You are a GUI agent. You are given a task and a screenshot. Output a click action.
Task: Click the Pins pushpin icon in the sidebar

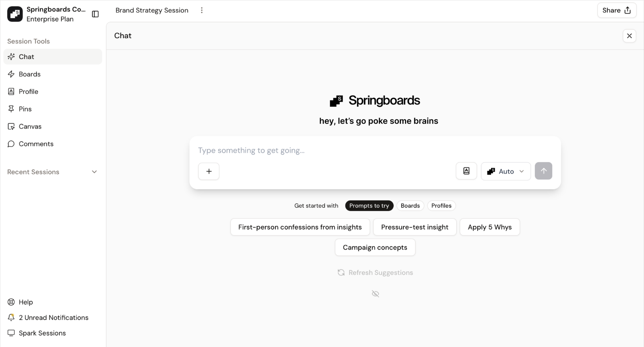[11, 109]
